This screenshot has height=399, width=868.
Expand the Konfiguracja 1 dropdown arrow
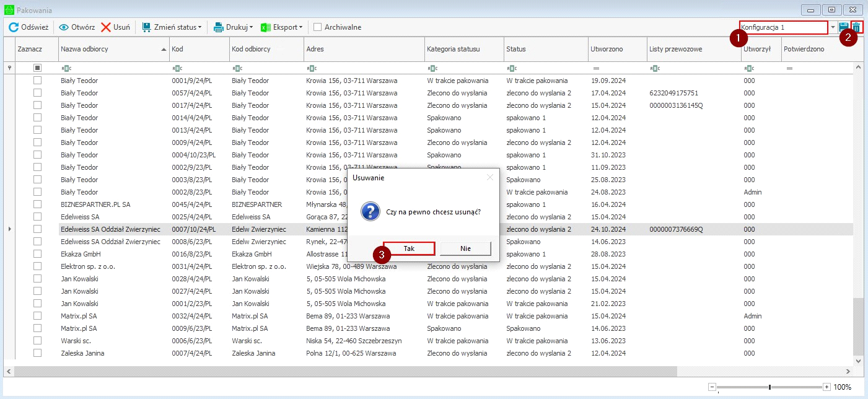[x=833, y=27]
